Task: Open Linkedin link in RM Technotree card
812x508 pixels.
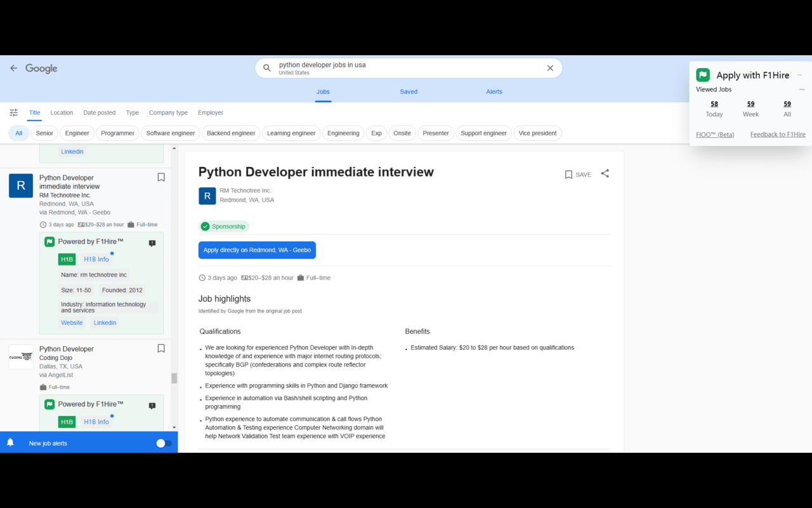Action: (x=105, y=323)
